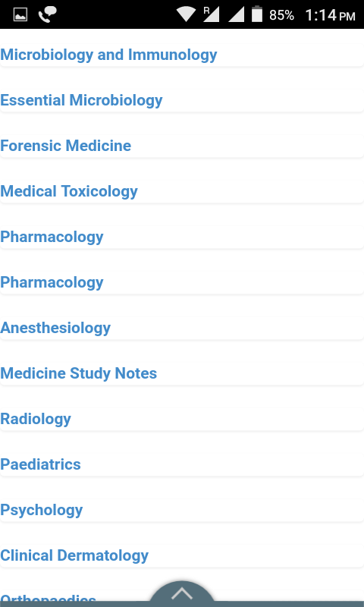This screenshot has height=607, width=364.
Task: Open Medicine Study Notes
Action: coord(79,373)
